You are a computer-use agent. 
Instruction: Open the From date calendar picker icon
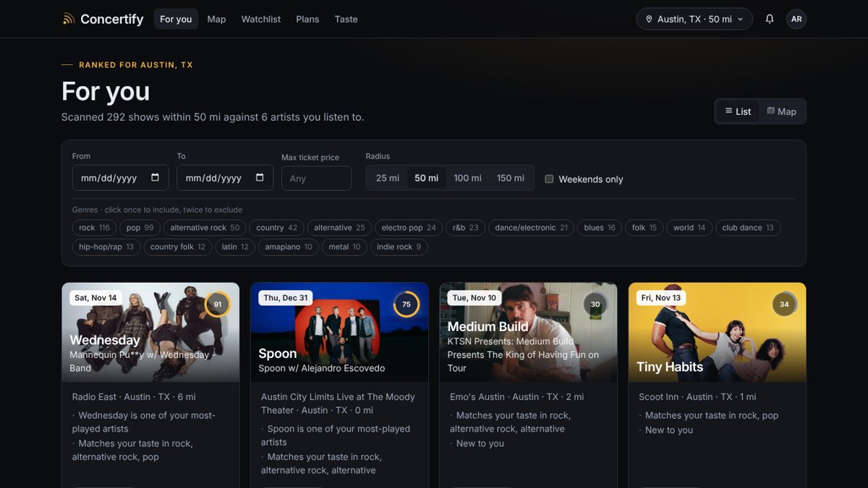pyautogui.click(x=155, y=177)
